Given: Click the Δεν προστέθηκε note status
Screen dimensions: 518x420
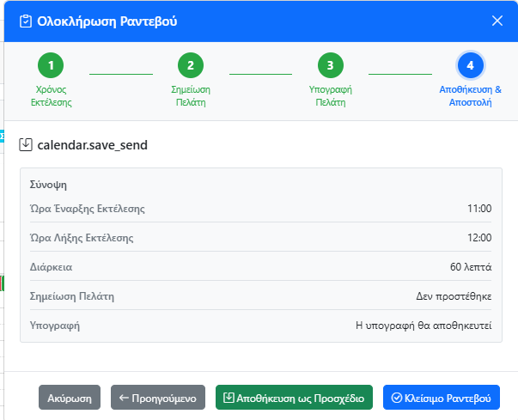Looking at the screenshot, I should 454,296.
